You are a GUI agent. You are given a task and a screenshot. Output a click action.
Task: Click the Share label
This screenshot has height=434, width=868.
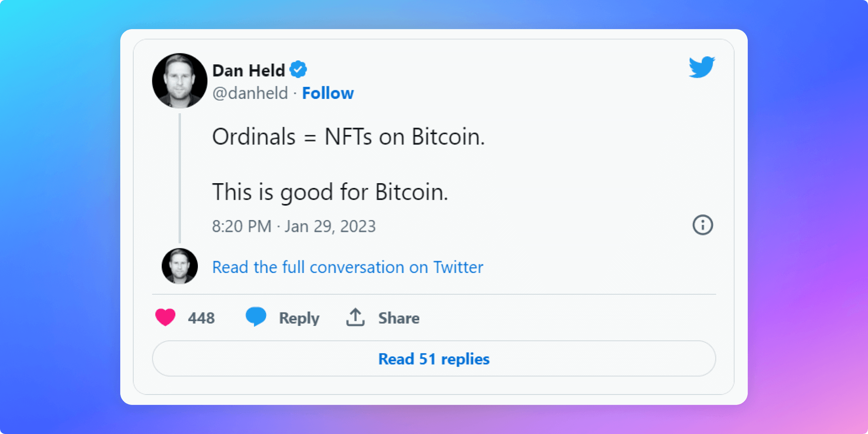click(x=399, y=317)
